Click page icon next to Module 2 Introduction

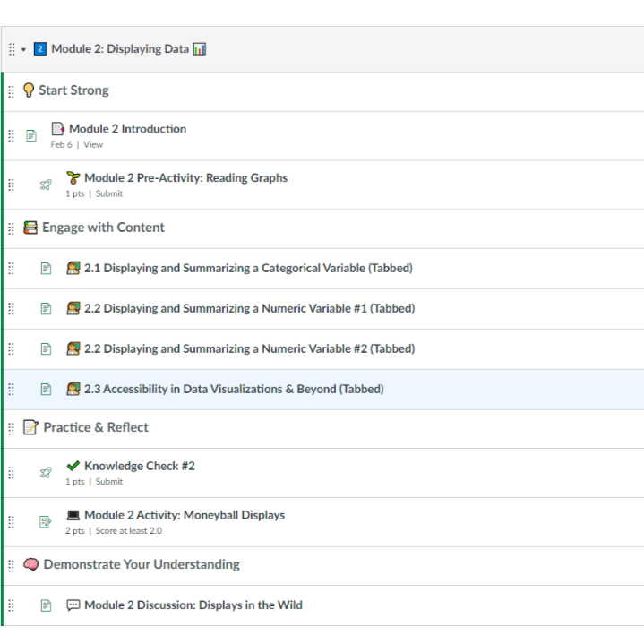[31, 136]
